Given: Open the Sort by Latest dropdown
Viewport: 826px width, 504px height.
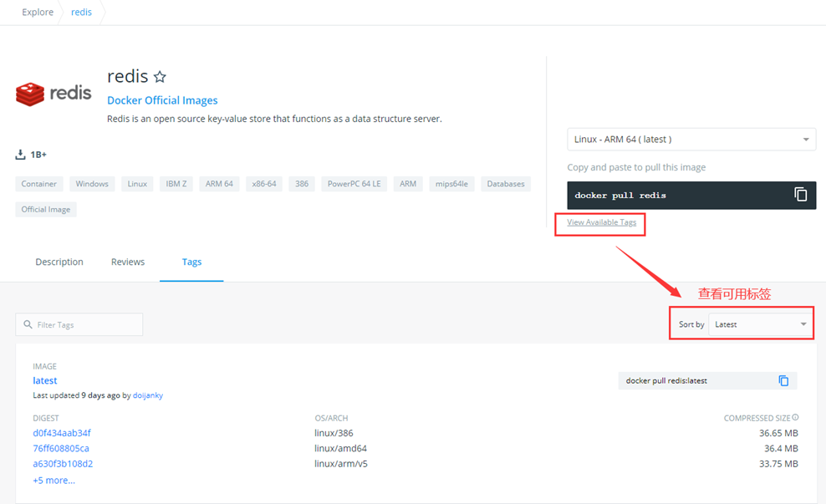Looking at the screenshot, I should coord(761,324).
